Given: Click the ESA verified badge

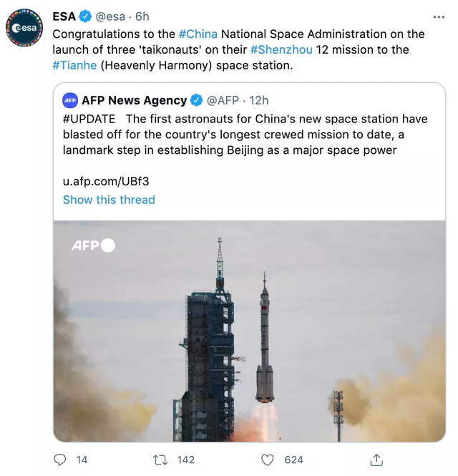Looking at the screenshot, I should [x=86, y=16].
